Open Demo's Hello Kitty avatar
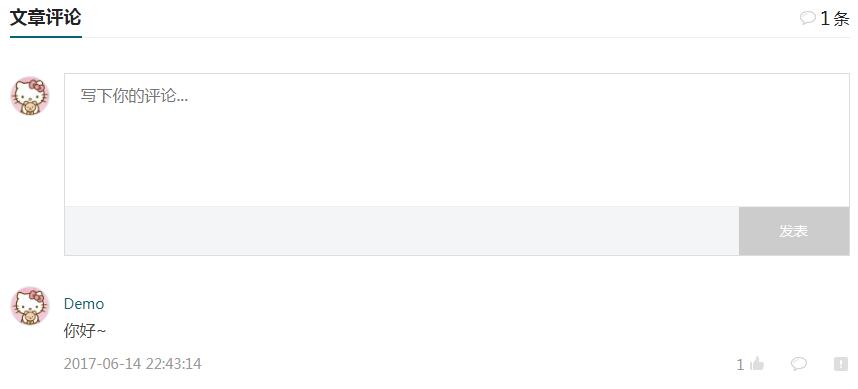The height and width of the screenshot is (389, 858). tap(30, 305)
